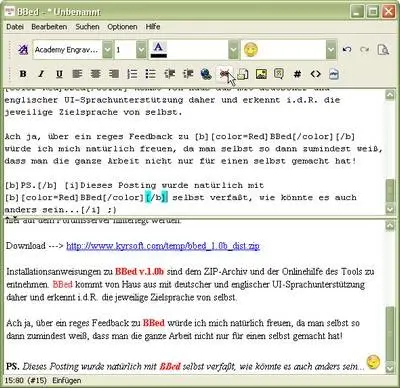Open the Optionen menu
Viewport: 400px width, 388px height.
pos(122,27)
